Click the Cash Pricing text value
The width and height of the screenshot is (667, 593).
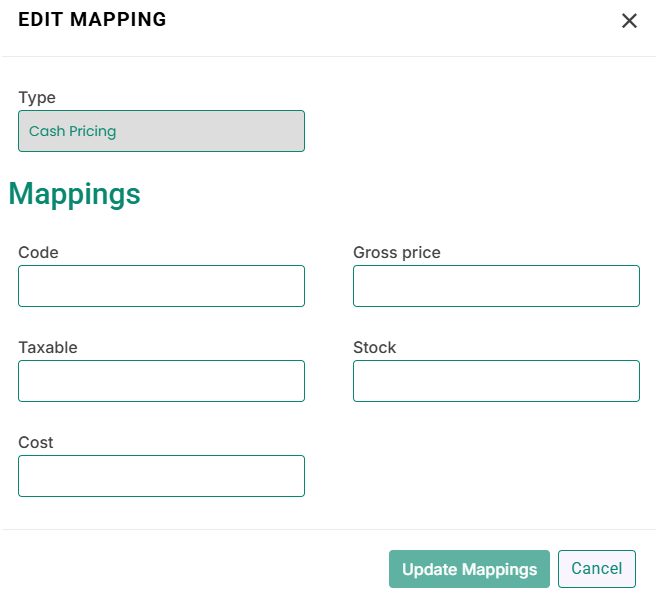point(72,131)
